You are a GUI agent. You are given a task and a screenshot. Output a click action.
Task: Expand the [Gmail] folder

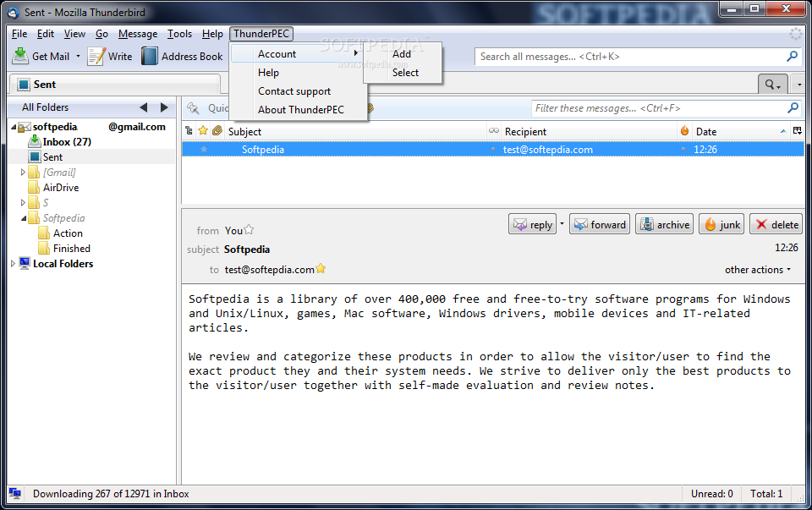(x=23, y=172)
